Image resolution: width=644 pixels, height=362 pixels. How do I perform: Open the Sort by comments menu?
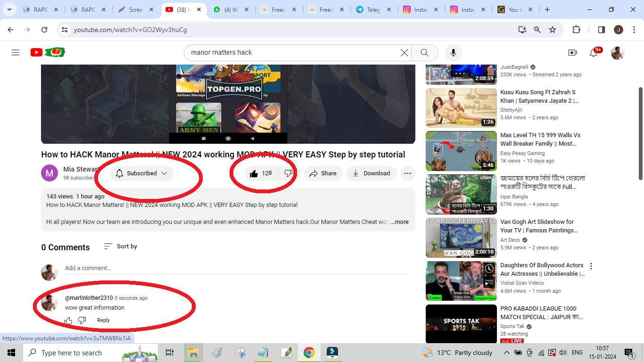[x=121, y=247]
